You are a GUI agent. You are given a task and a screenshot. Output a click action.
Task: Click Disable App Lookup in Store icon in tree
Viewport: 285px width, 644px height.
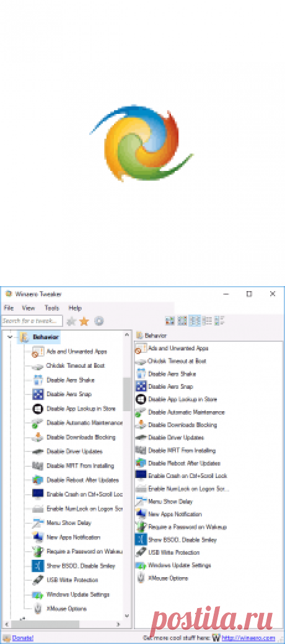(38, 409)
